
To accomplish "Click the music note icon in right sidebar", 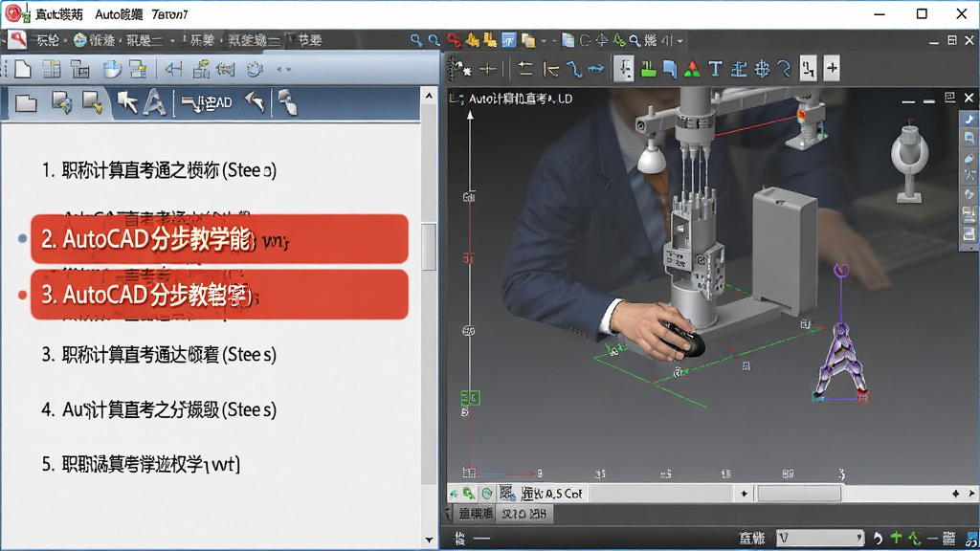I will pos(969,119).
